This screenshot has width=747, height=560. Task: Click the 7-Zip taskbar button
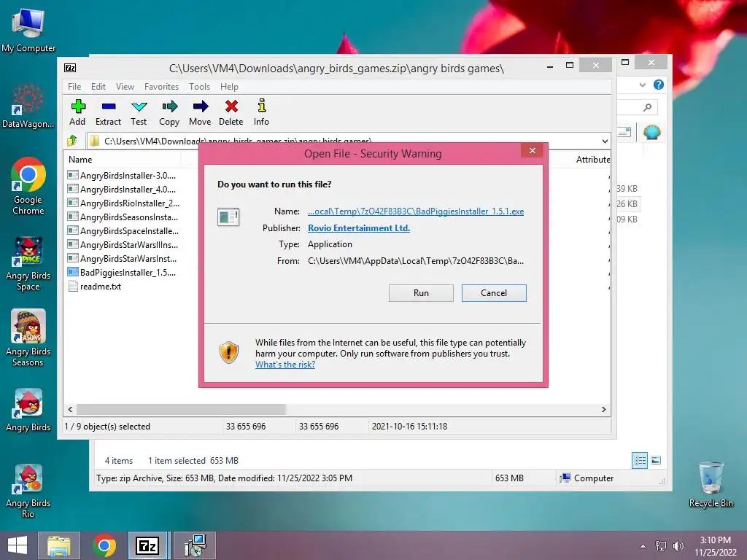(147, 545)
